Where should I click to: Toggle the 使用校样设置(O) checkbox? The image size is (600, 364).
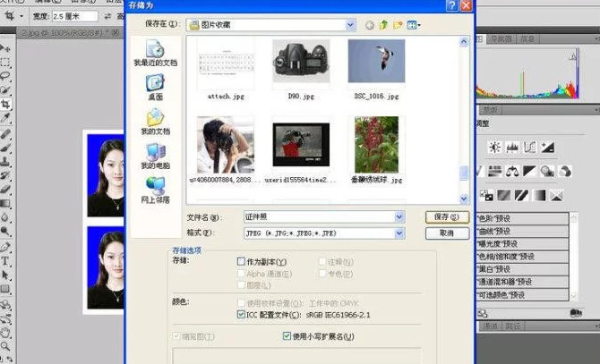(x=241, y=303)
